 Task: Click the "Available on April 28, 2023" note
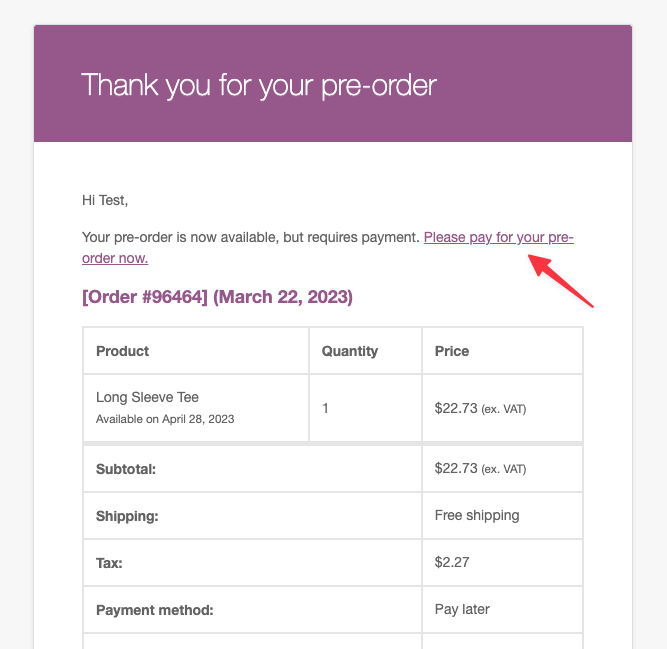pyautogui.click(x=165, y=419)
